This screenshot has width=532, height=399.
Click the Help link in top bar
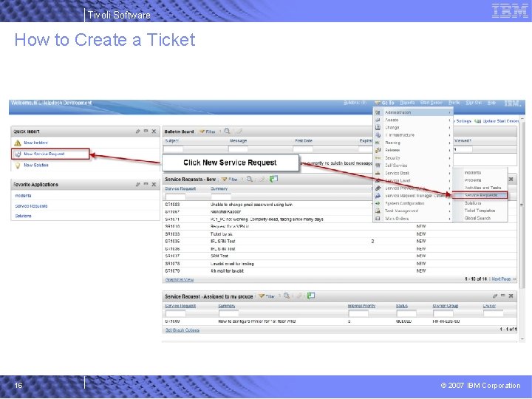[x=491, y=103]
